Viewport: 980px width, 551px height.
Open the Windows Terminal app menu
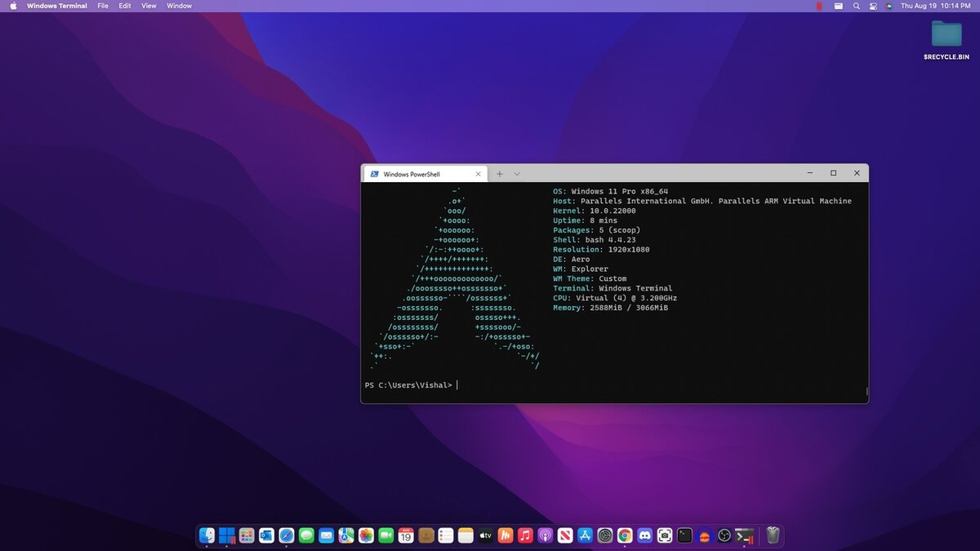coord(58,6)
